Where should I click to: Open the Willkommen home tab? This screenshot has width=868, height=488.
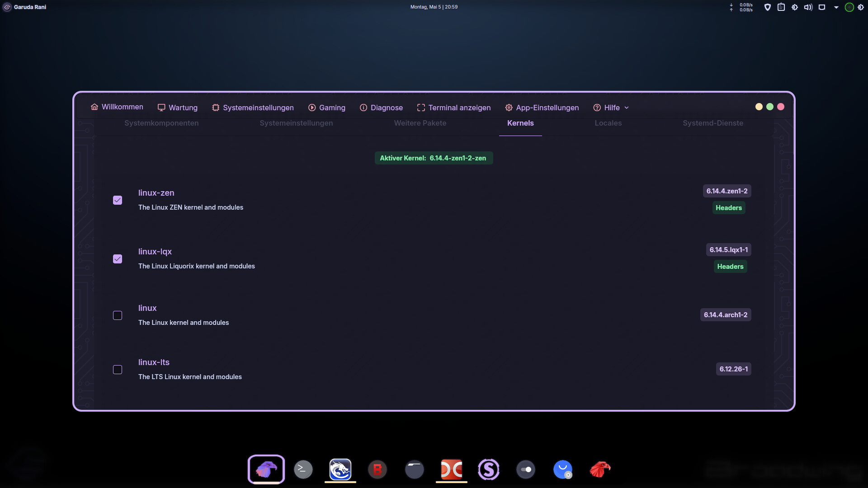click(117, 107)
